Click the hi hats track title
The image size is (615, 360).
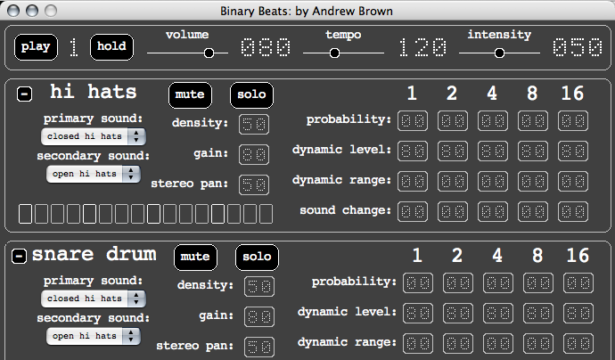coord(93,92)
